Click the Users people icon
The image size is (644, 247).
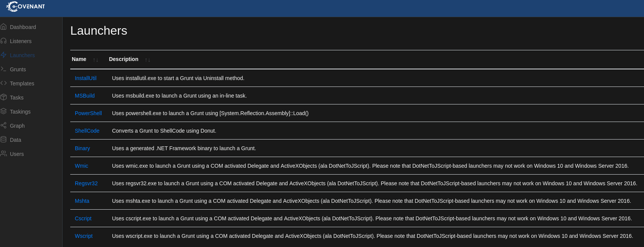pos(4,154)
